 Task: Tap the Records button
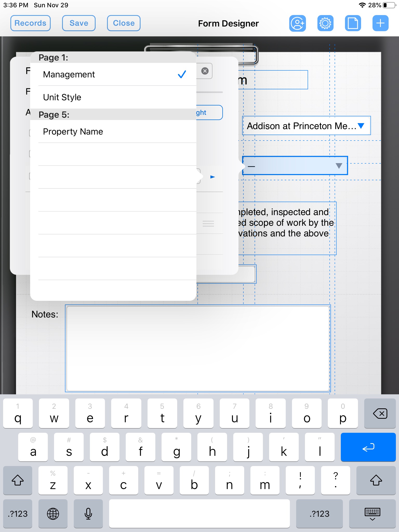point(30,23)
